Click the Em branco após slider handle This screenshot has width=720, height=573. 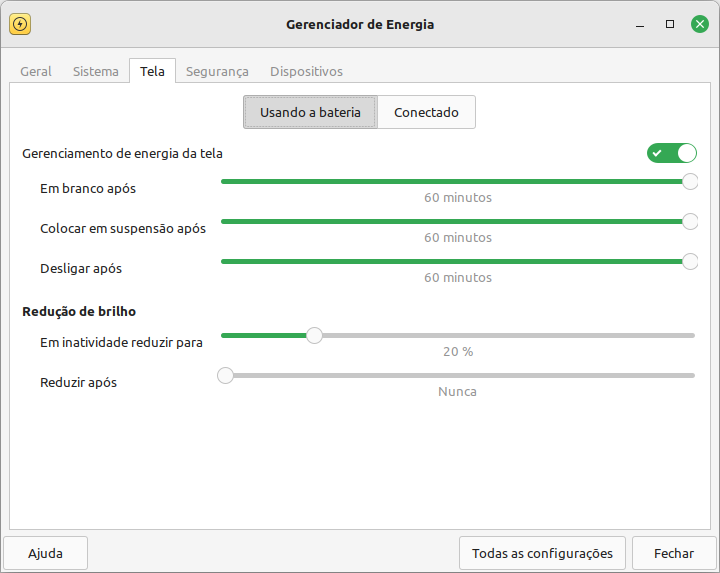(690, 181)
